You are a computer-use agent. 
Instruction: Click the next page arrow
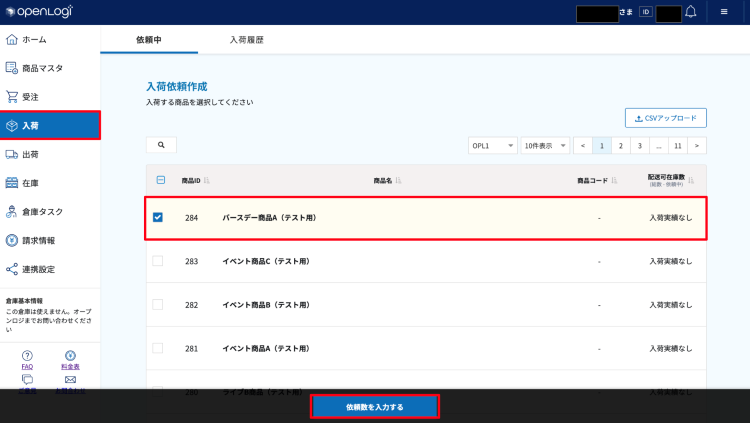click(x=697, y=145)
